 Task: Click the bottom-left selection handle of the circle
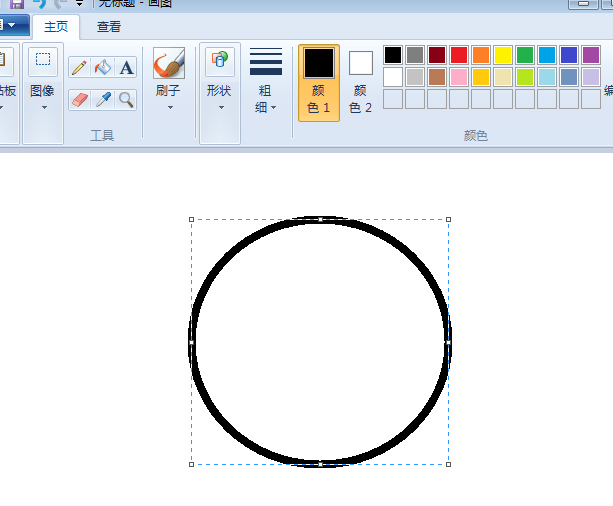tap(192, 464)
